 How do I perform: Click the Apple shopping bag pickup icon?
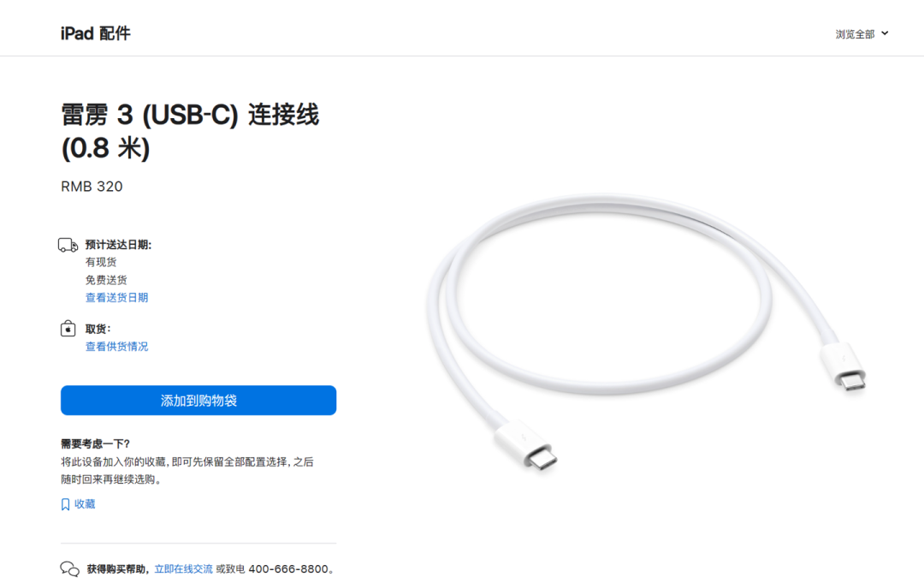tap(68, 329)
